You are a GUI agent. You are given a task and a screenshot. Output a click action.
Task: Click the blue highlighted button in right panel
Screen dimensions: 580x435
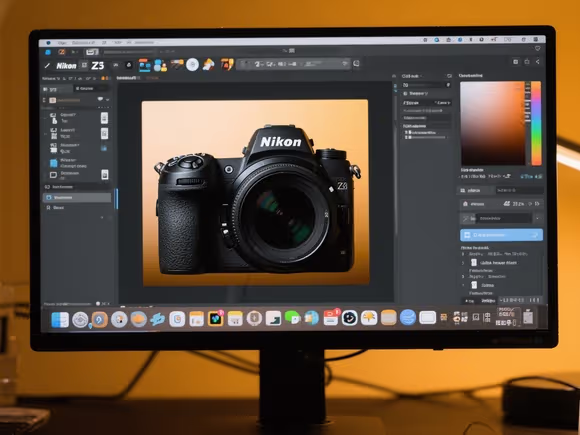pyautogui.click(x=501, y=235)
